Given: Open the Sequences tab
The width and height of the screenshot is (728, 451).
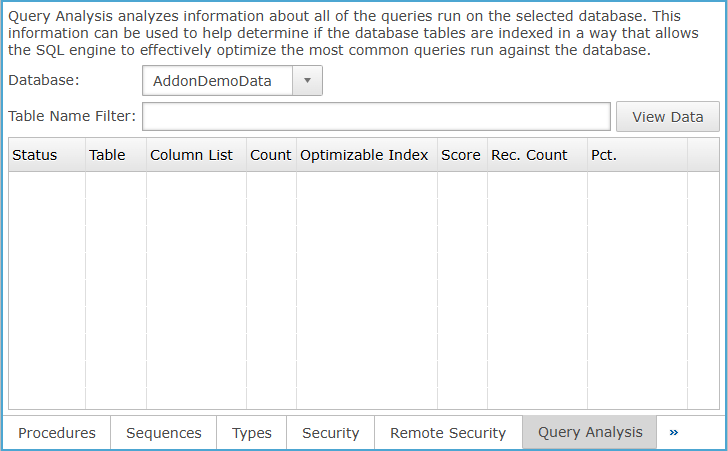Looking at the screenshot, I should (164, 433).
